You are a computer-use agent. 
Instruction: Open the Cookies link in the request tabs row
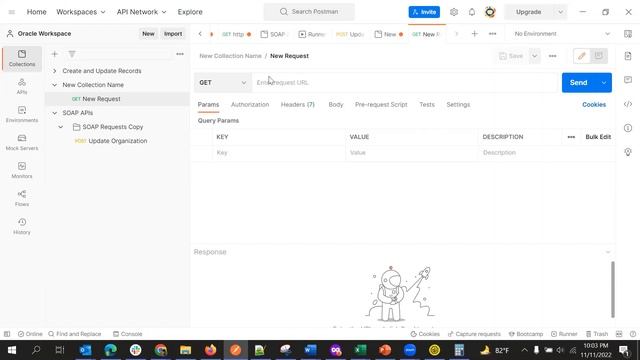point(594,104)
